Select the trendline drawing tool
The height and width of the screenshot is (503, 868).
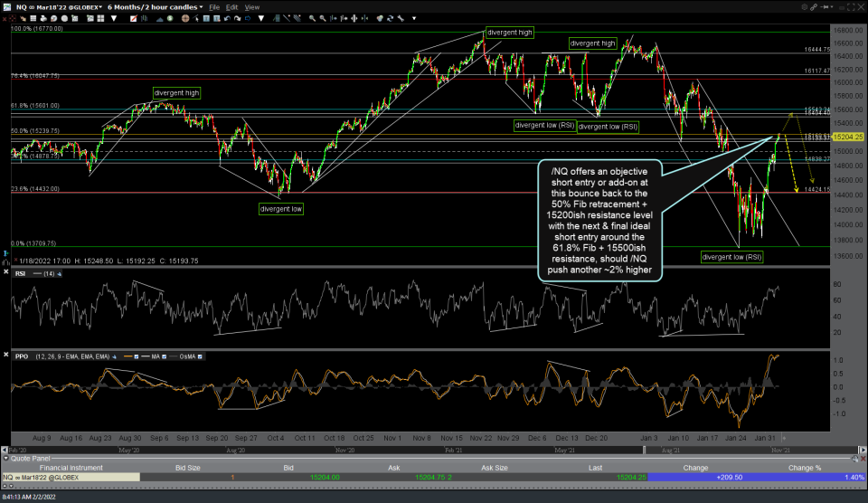point(287,18)
